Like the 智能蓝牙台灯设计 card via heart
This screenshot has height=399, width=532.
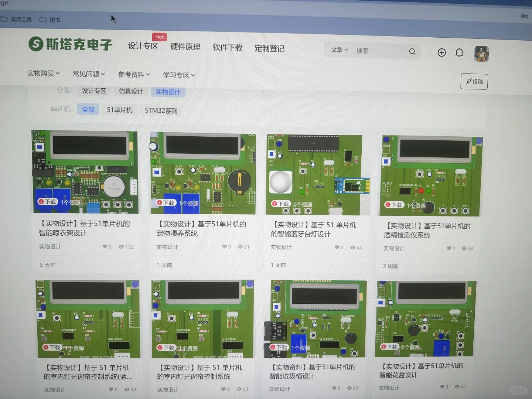coord(337,248)
